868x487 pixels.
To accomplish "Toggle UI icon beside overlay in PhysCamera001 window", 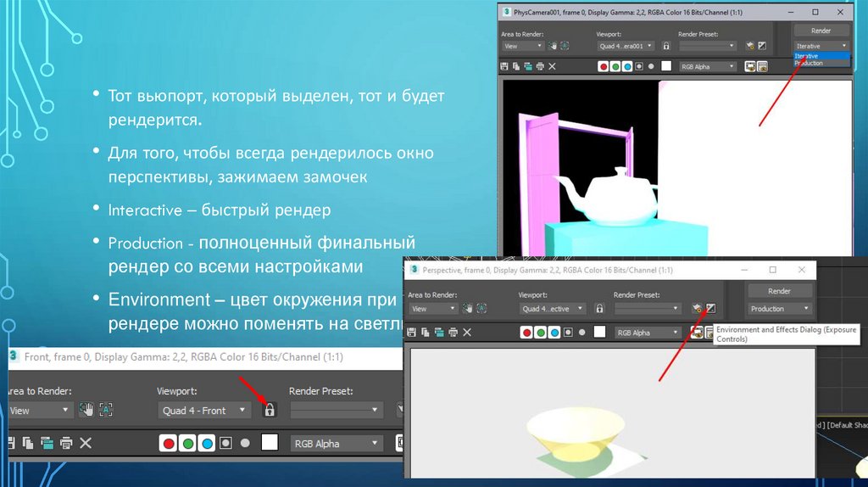I will click(x=762, y=66).
